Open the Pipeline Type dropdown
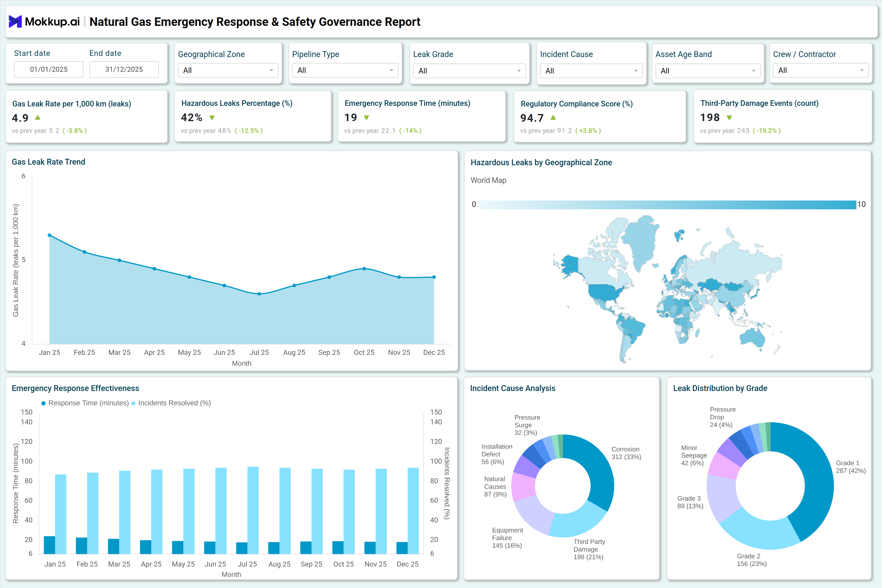Image resolution: width=882 pixels, height=588 pixels. pyautogui.click(x=345, y=70)
